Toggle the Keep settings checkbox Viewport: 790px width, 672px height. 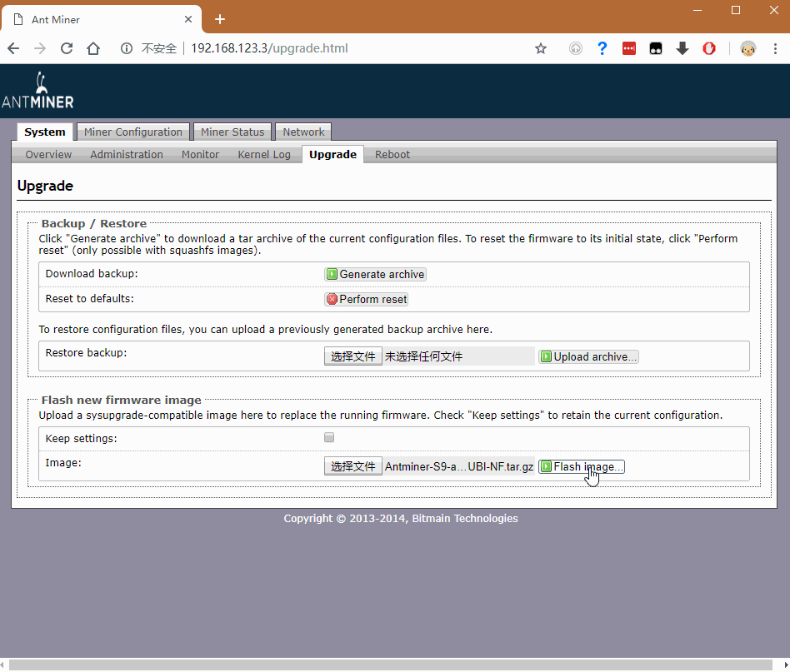[x=329, y=437]
